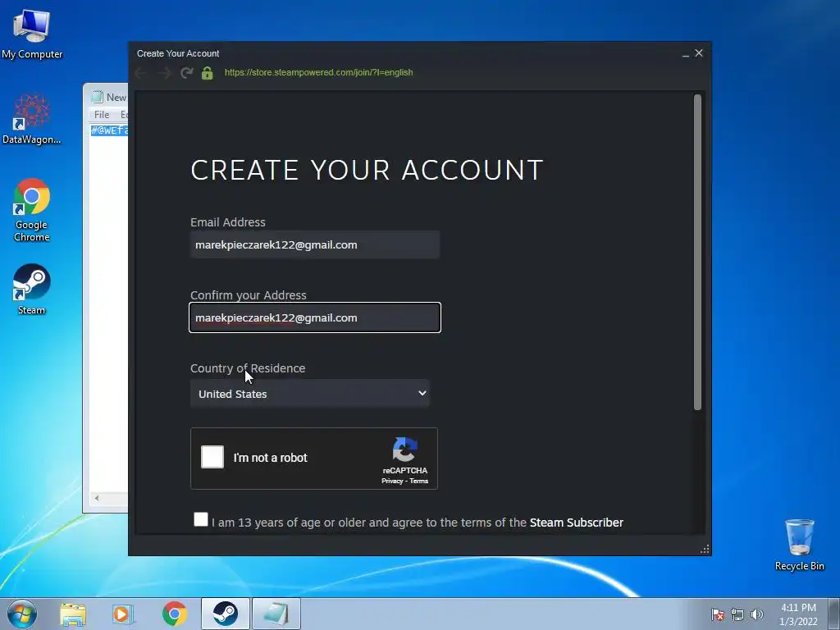840x630 pixels.
Task: Open My Computer desktop icon
Action: [32, 33]
